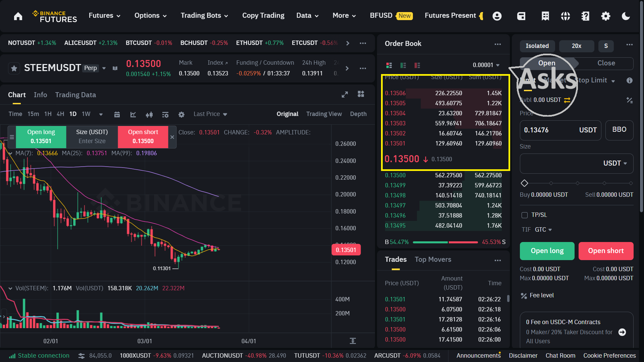Show next tickers with the ticker bar arrow
644x362 pixels.
coord(348,43)
